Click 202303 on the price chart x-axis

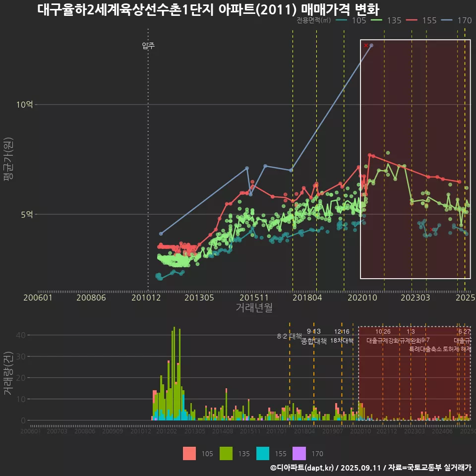click(416, 297)
